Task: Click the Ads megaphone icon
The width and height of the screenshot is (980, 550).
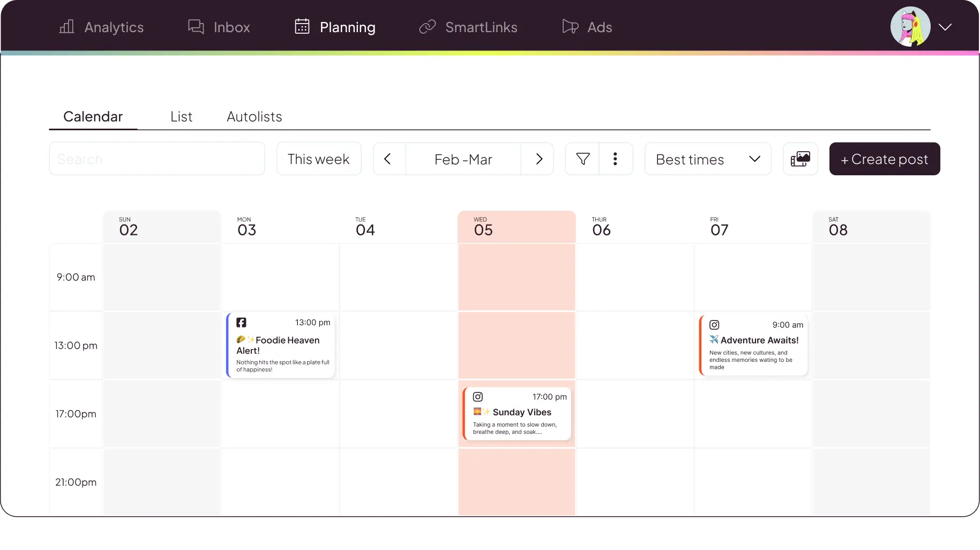Action: click(570, 27)
